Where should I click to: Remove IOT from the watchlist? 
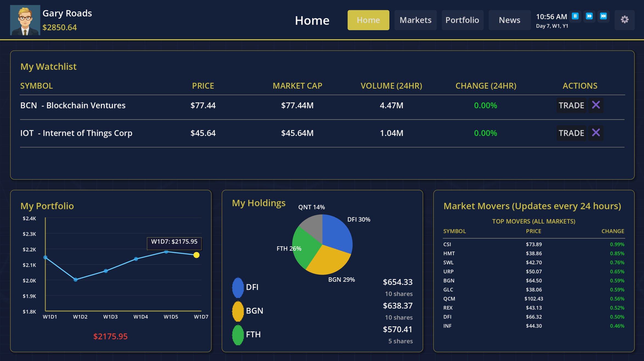(x=596, y=133)
